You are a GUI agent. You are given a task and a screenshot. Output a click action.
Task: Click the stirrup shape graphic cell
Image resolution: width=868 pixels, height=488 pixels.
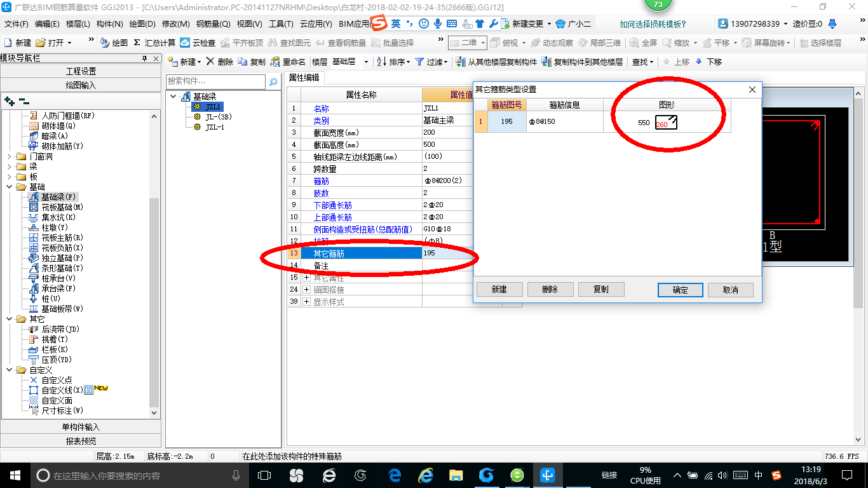667,122
